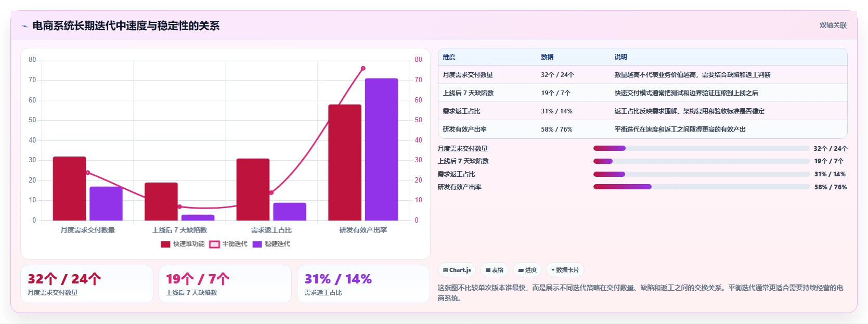Click the line point at 上线后 7 天缺陷数
This screenshot has height=324, width=868.
tap(179, 206)
